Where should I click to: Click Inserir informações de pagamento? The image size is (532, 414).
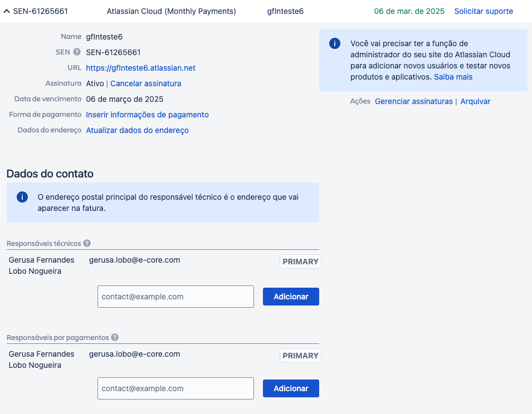point(147,115)
